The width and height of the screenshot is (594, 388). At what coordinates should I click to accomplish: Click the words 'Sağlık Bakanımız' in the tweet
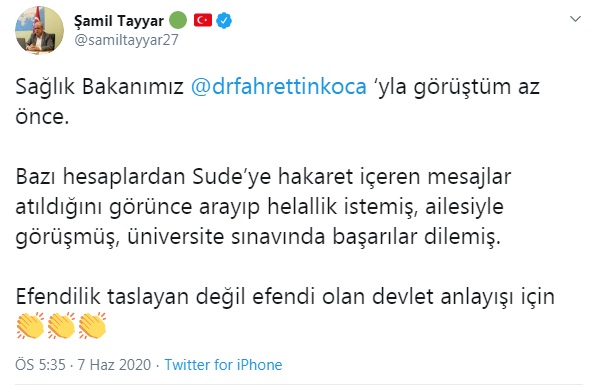100,87
